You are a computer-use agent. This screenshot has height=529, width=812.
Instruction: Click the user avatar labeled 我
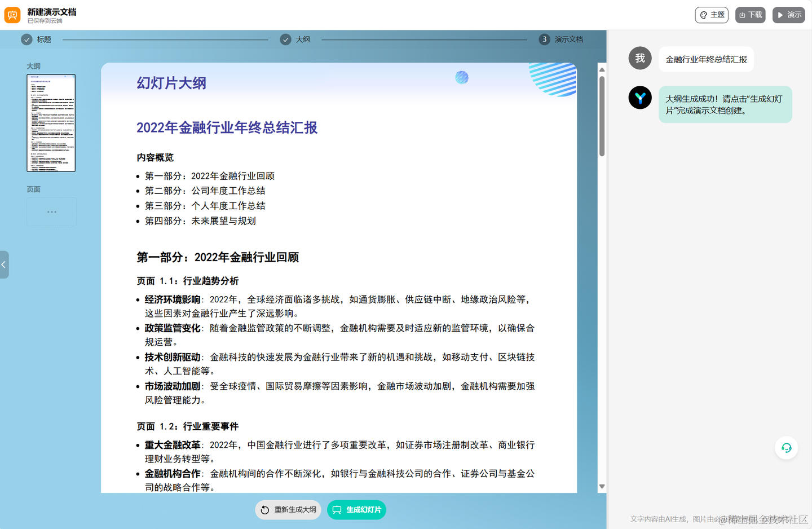640,58
